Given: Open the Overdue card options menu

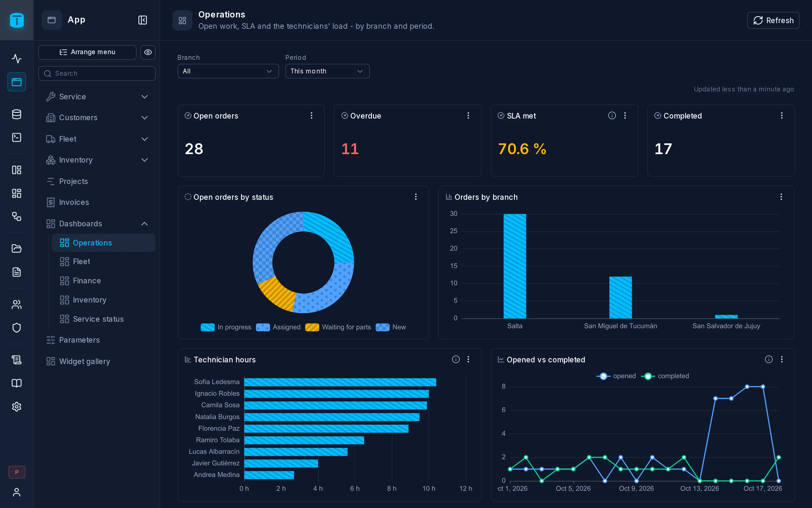Looking at the screenshot, I should (468, 116).
